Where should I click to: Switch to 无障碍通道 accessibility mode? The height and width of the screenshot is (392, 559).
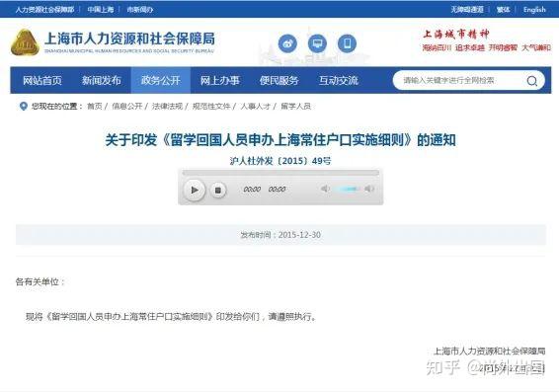tap(467, 10)
